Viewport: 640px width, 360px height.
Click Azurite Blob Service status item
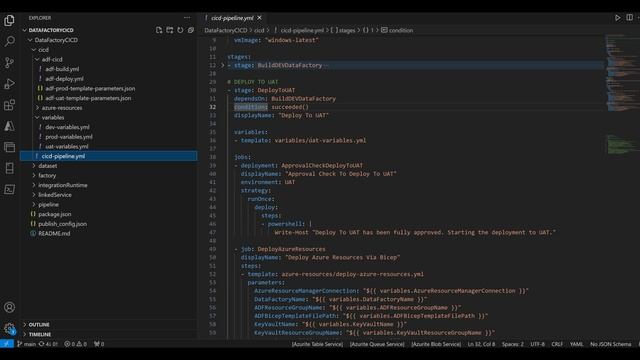(436, 344)
